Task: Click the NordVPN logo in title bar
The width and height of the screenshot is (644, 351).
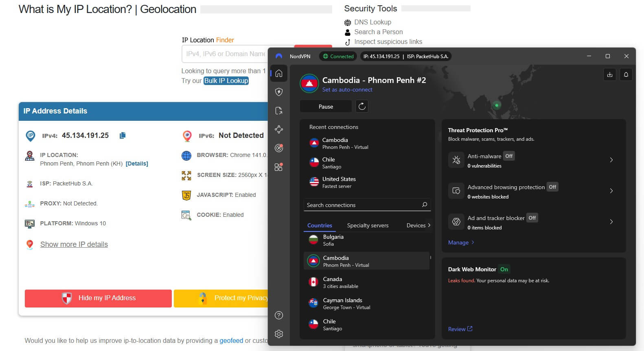Action: pyautogui.click(x=279, y=56)
